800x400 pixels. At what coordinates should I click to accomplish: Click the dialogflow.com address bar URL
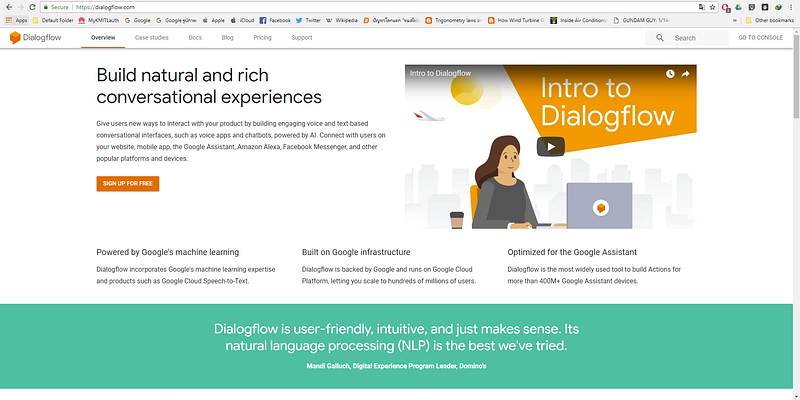tap(105, 7)
